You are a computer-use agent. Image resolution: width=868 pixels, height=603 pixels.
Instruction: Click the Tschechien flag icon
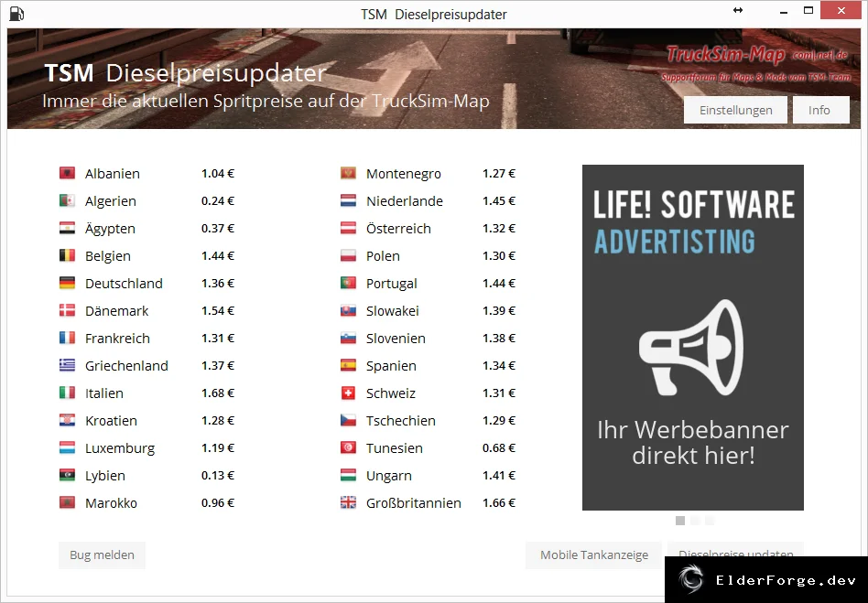point(348,420)
